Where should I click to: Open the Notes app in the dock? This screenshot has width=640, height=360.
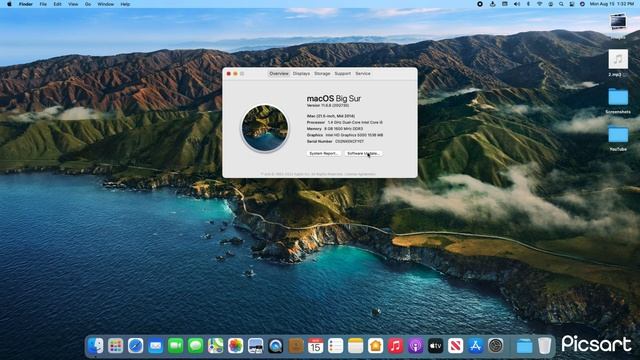356,346
